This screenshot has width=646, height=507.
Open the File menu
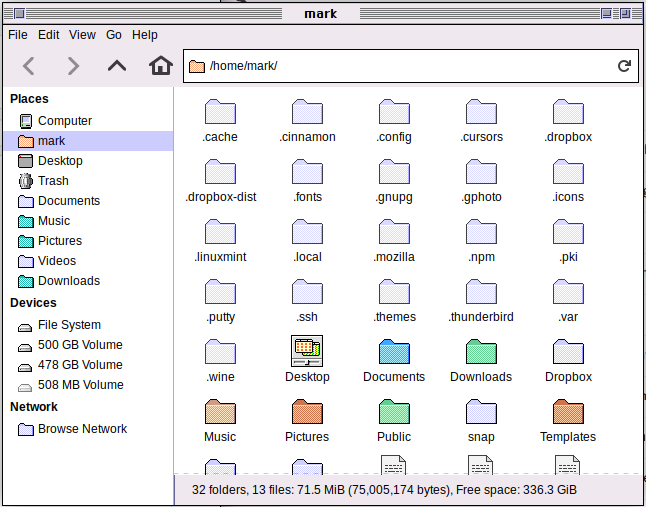(x=18, y=35)
